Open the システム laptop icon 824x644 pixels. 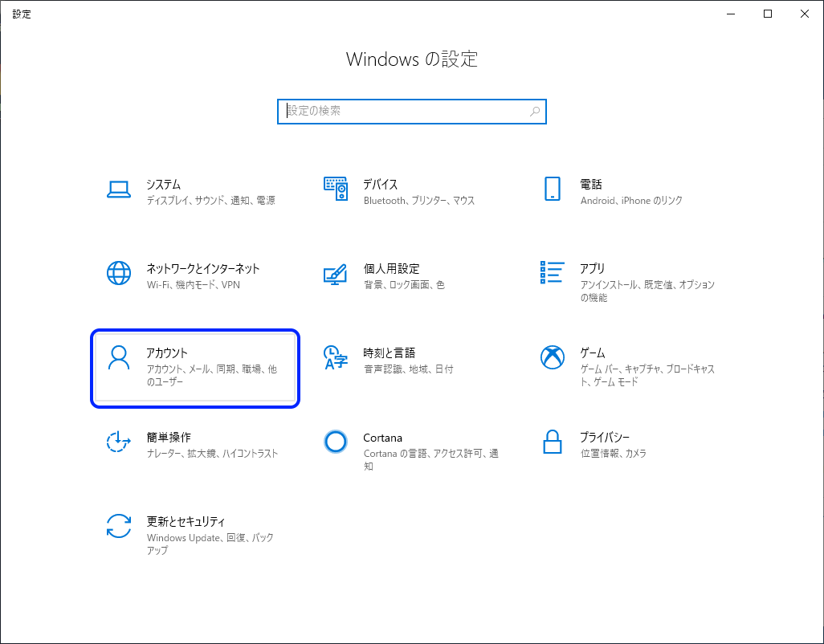pyautogui.click(x=119, y=190)
